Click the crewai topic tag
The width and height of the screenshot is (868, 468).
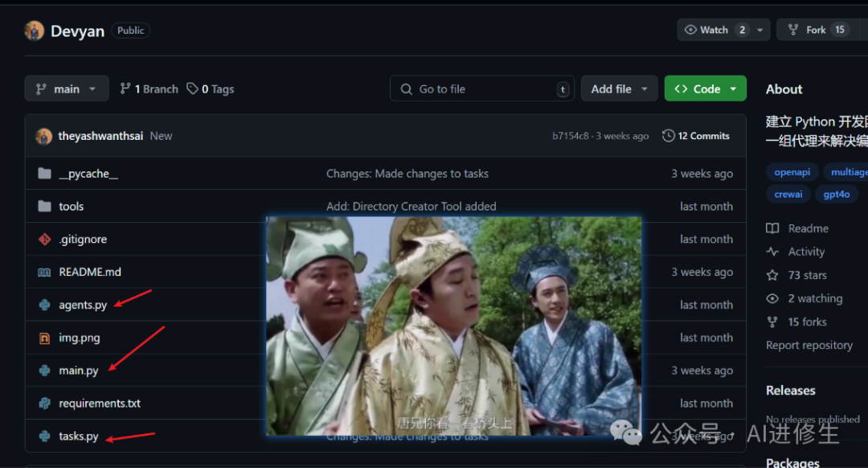(788, 194)
